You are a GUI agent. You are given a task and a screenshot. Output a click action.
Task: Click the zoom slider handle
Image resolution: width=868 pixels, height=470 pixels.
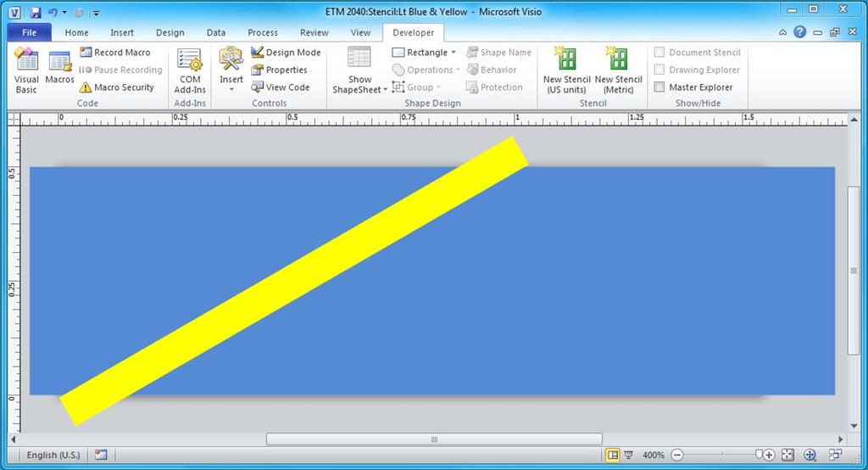pyautogui.click(x=759, y=455)
